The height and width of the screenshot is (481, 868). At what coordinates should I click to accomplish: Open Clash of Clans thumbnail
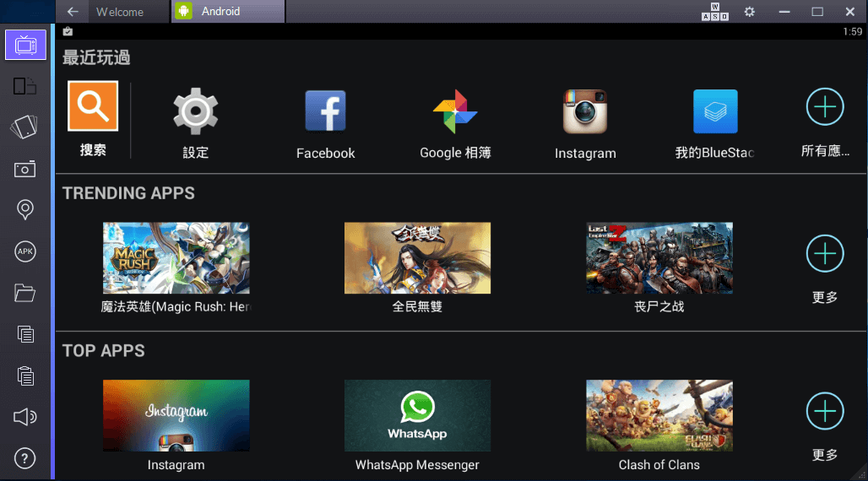pos(659,416)
